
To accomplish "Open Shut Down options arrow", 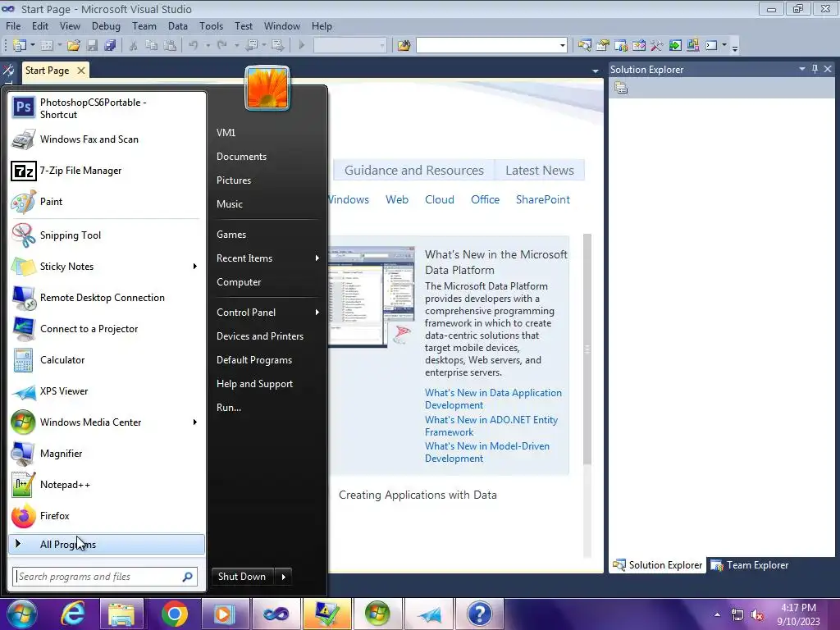I will tap(283, 577).
